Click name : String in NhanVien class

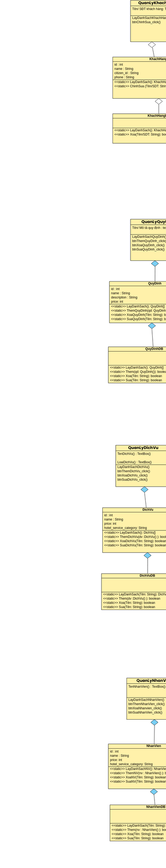click(119, 756)
